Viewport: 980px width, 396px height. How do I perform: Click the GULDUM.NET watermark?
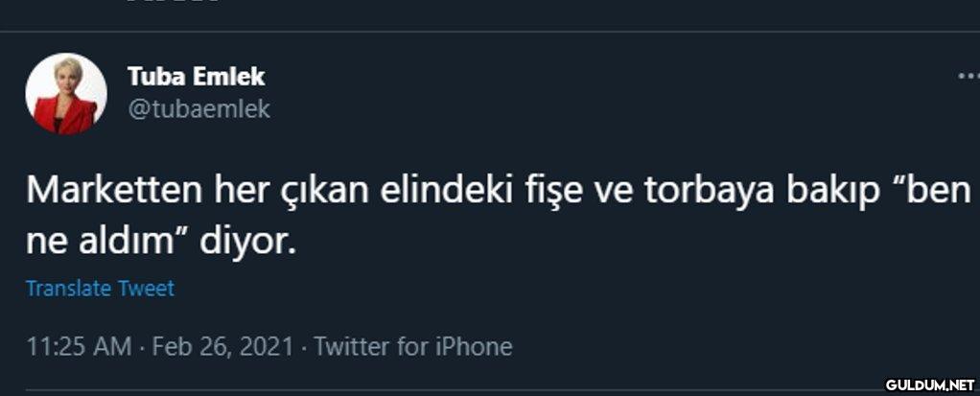(929, 384)
